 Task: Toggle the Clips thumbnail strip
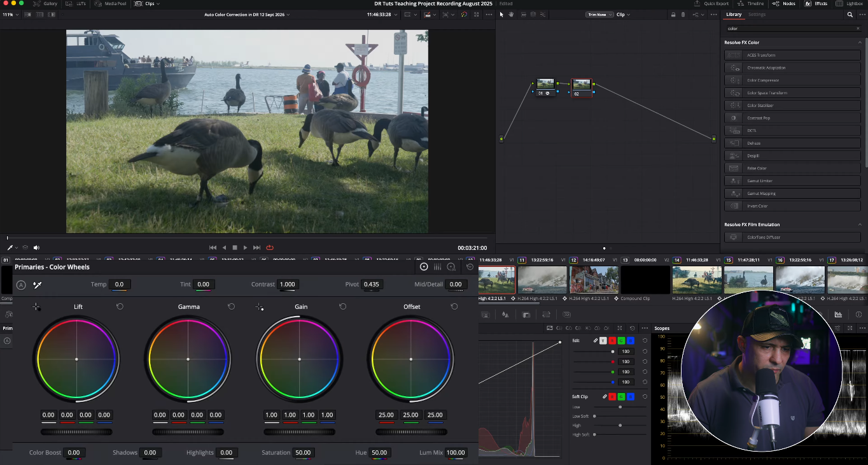[x=147, y=4]
